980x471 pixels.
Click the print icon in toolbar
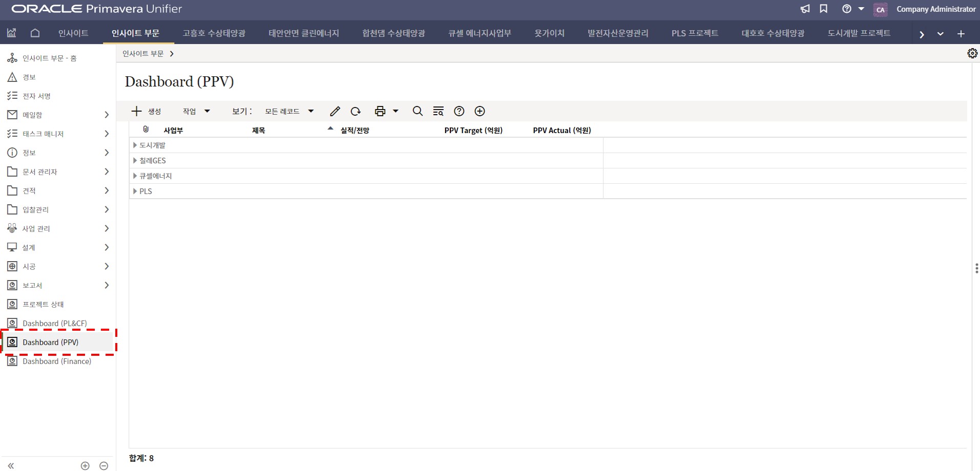[x=380, y=111]
